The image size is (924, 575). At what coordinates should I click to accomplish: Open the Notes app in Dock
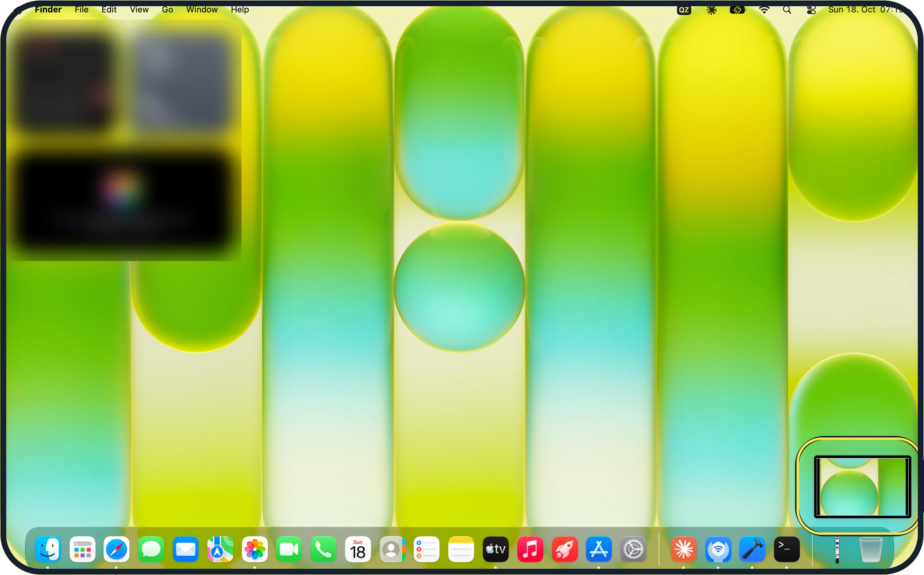click(x=461, y=549)
